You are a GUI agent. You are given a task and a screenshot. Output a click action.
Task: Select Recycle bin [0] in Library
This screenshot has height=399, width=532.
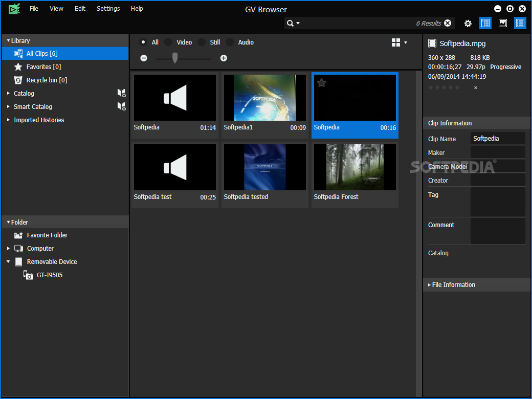(47, 80)
